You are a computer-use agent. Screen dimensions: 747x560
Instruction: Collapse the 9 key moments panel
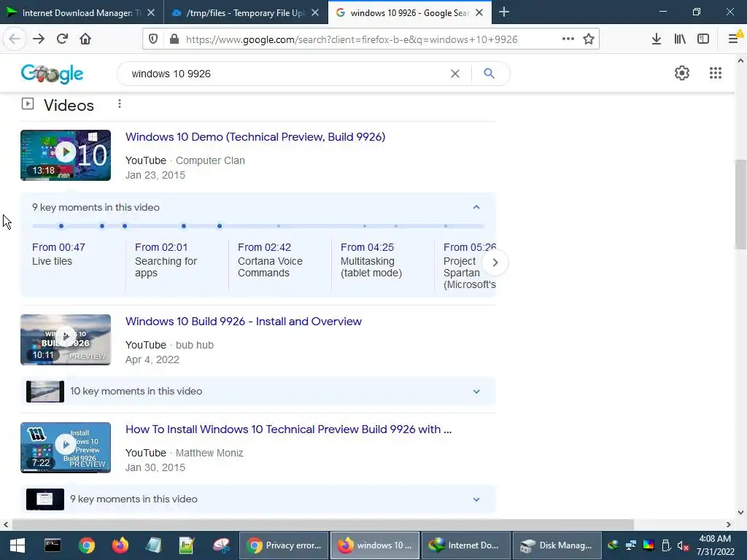tap(476, 207)
